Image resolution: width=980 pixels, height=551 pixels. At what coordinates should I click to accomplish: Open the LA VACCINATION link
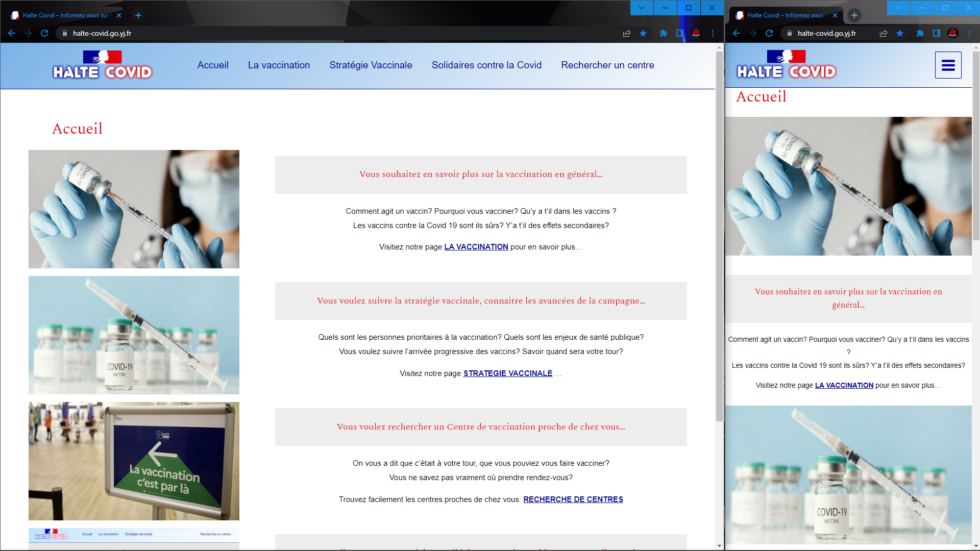pos(476,246)
